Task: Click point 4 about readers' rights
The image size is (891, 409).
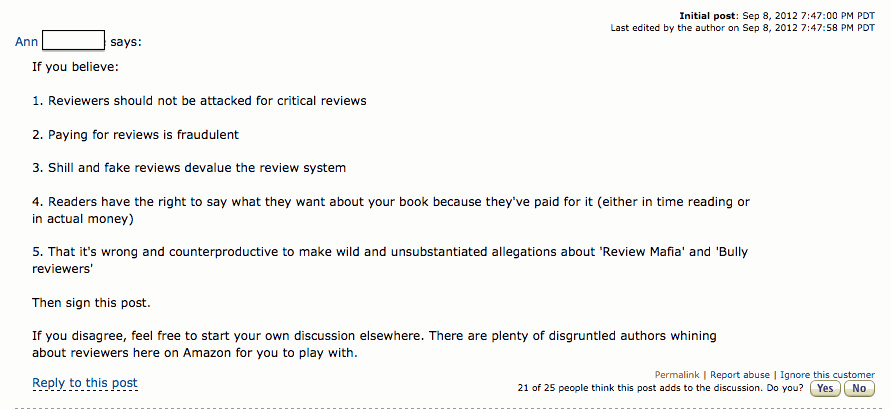Action: click(391, 210)
